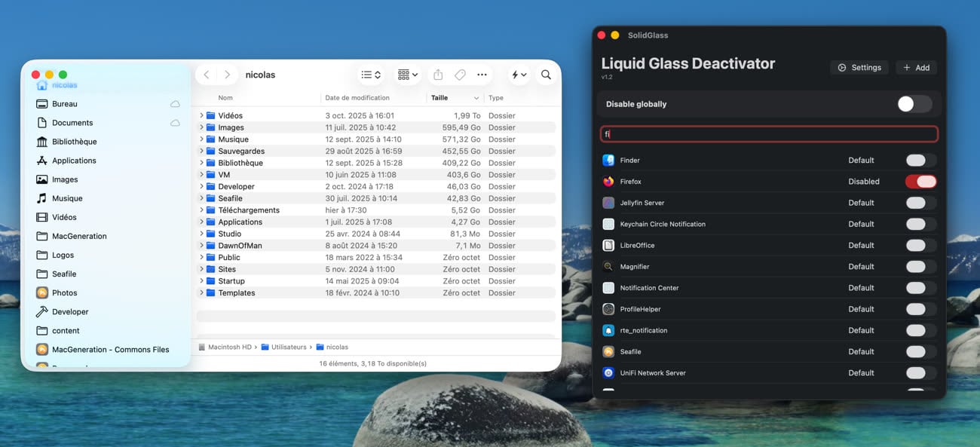The image size is (980, 447).
Task: Click the Seafile app icon in SolidGlass
Action: [608, 351]
